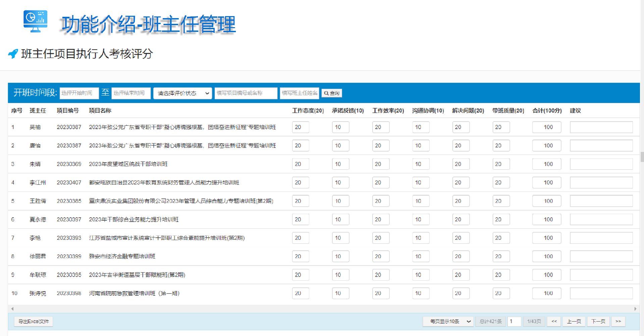The image size is (644, 336).
Task: Click the rocket icon beside 班主任项目执行人考核评分
Action: click(x=13, y=54)
